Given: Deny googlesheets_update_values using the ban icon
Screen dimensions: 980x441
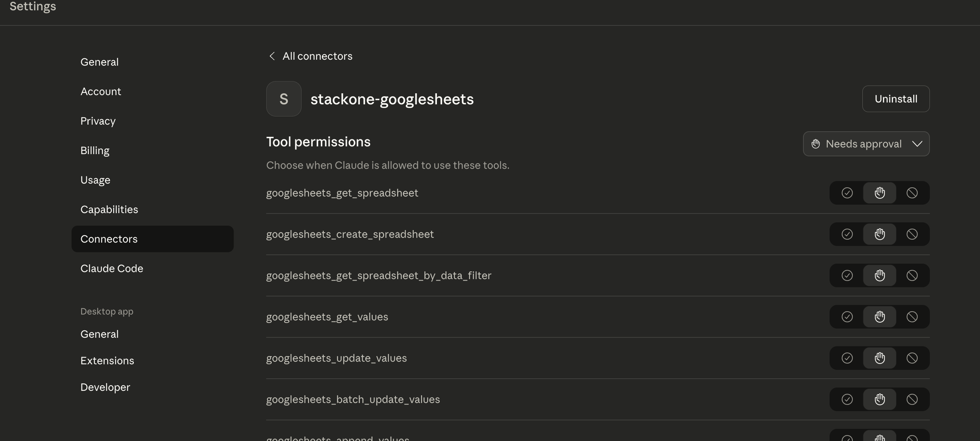Looking at the screenshot, I should click(x=912, y=358).
